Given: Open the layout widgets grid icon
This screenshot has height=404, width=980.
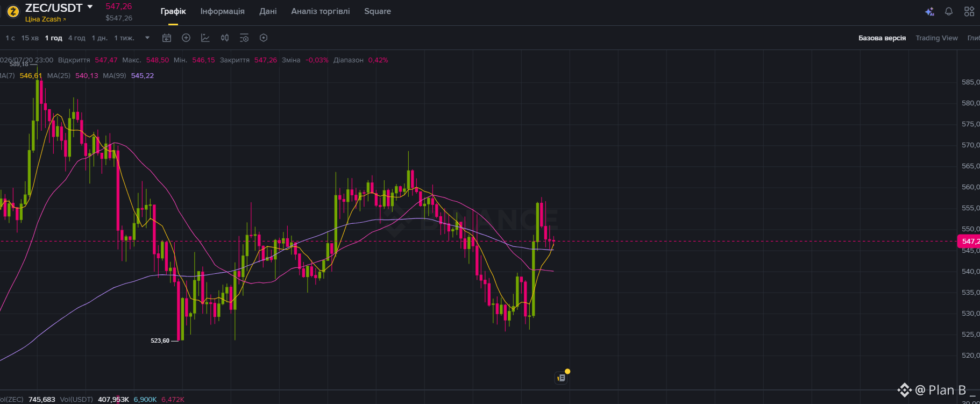Looking at the screenshot, I should 969,11.
